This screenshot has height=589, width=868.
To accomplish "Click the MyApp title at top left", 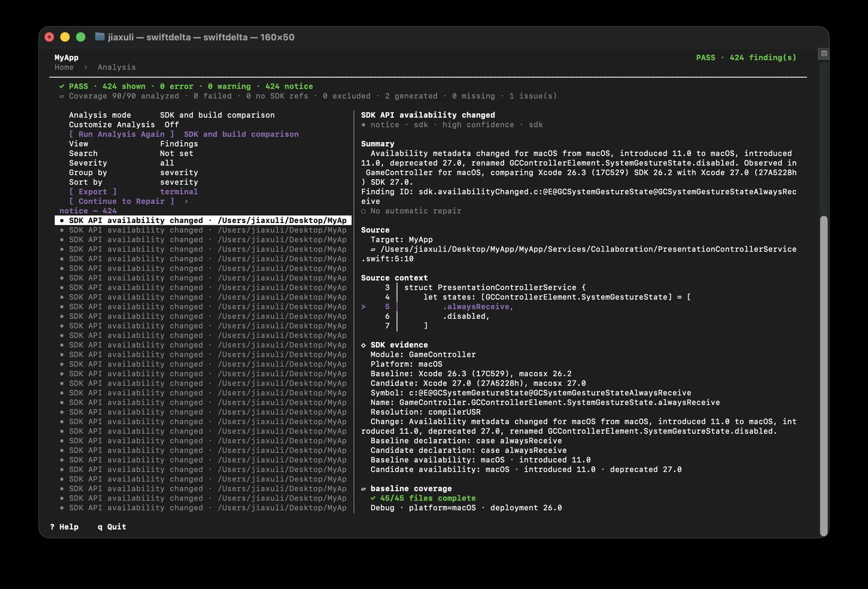I will pyautogui.click(x=66, y=58).
